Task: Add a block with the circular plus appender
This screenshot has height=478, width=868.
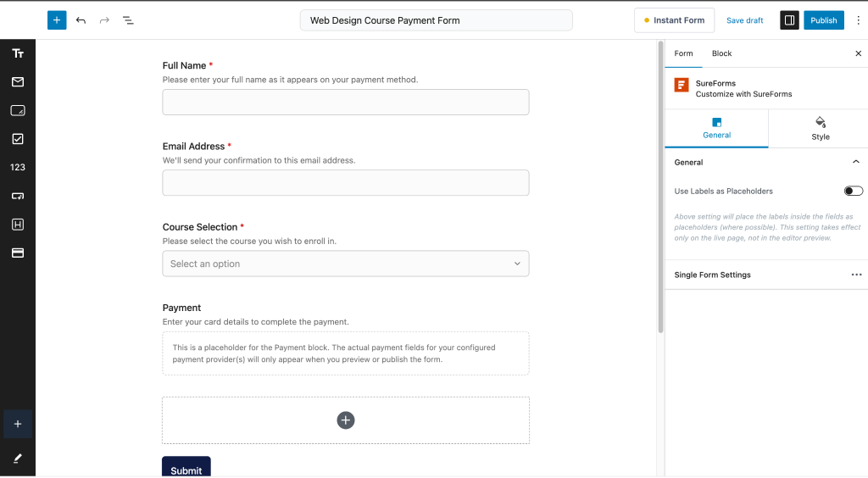Action: [346, 420]
